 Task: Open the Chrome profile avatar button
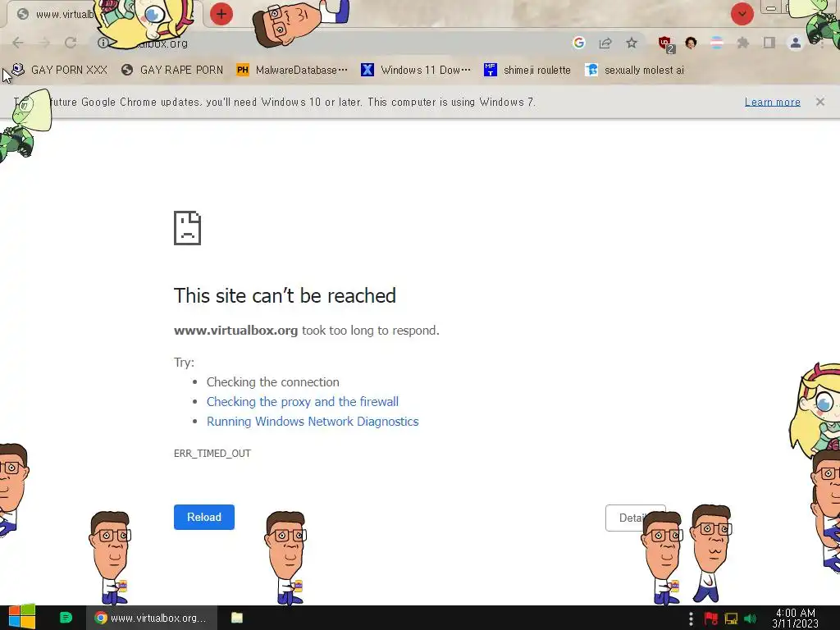tap(796, 43)
